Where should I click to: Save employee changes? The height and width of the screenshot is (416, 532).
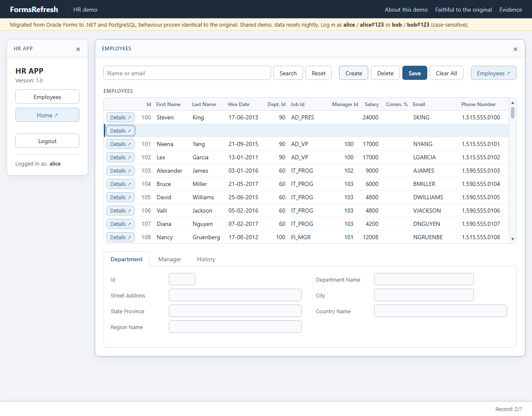[x=415, y=73]
